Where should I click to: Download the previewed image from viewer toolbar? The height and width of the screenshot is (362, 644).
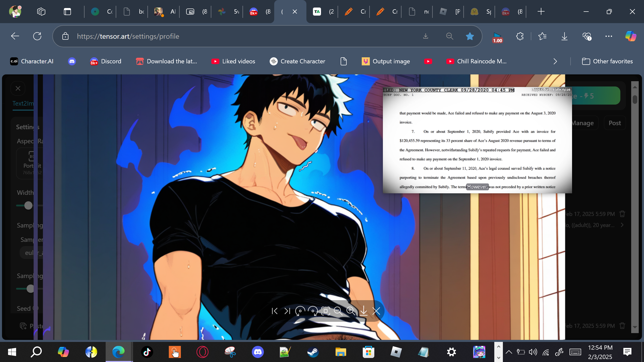pos(364,311)
